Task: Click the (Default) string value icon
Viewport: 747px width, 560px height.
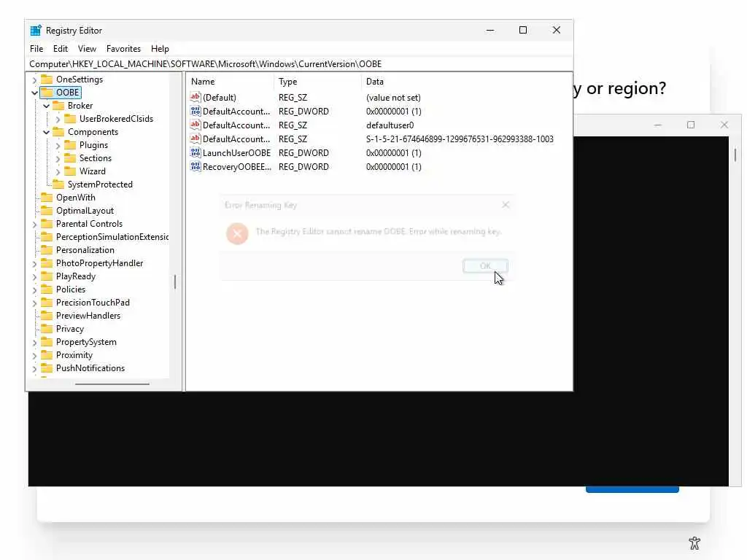Action: click(x=196, y=97)
